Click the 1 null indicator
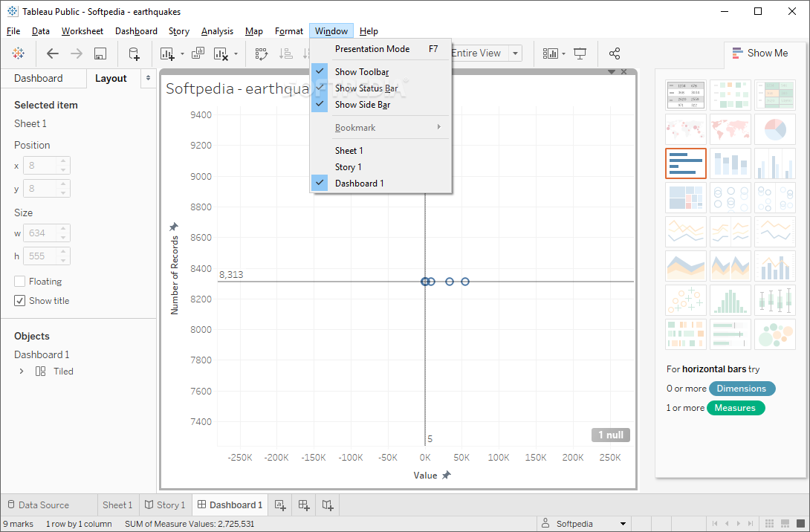The image size is (810, 532). (611, 435)
